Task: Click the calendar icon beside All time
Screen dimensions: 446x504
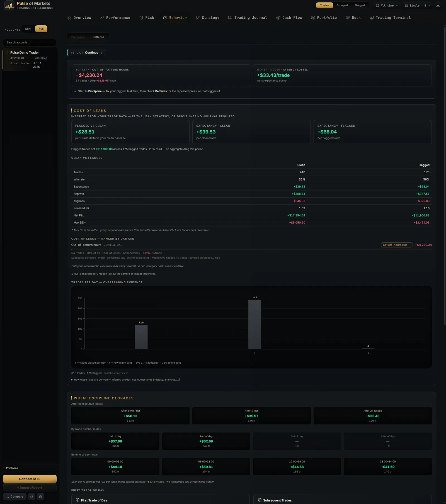Action: 377,6
